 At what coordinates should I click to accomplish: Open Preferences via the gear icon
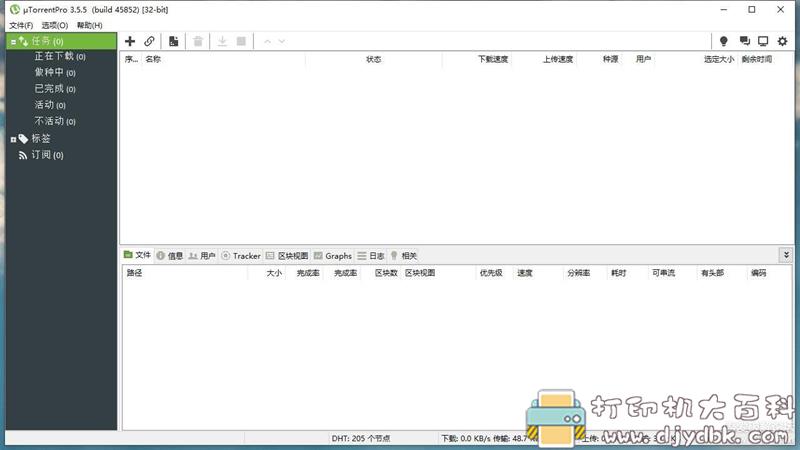[783, 41]
